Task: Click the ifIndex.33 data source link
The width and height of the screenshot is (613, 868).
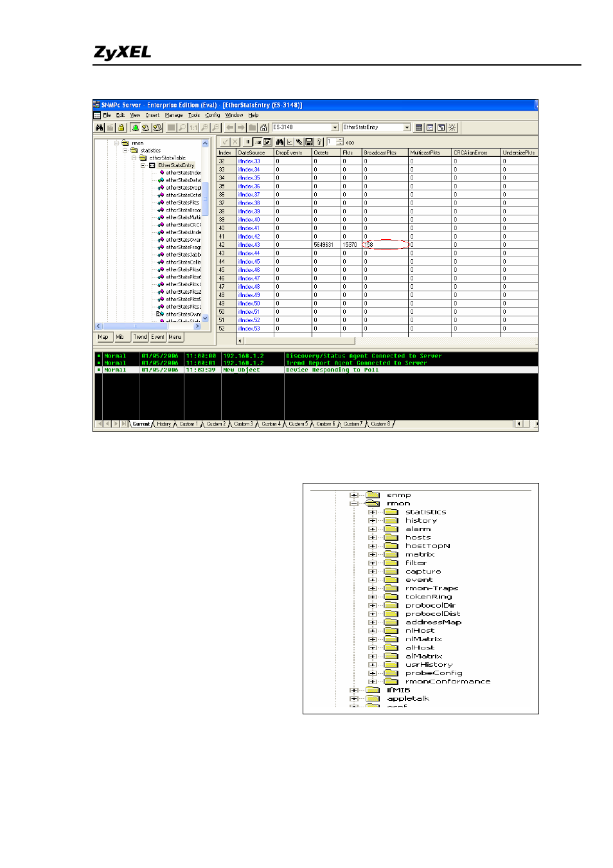Action: 249,161
